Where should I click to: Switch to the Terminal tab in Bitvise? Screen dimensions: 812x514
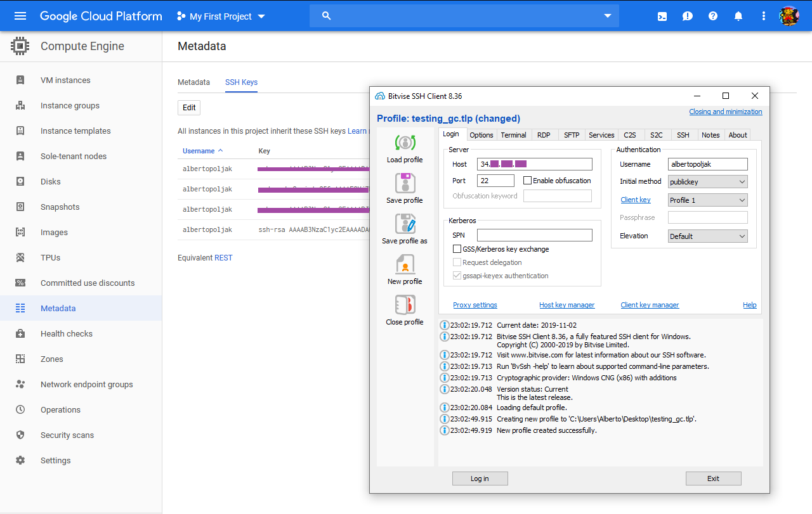pyautogui.click(x=513, y=135)
